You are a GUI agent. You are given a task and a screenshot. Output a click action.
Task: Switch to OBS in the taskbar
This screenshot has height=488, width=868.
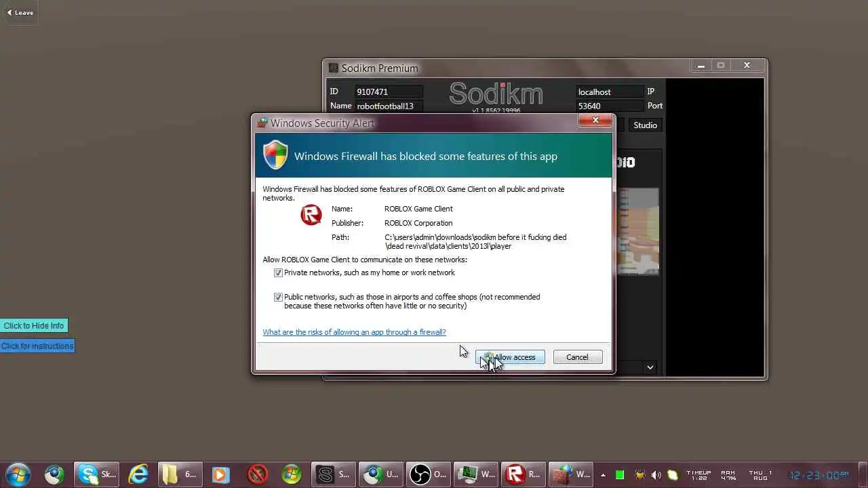tap(429, 474)
